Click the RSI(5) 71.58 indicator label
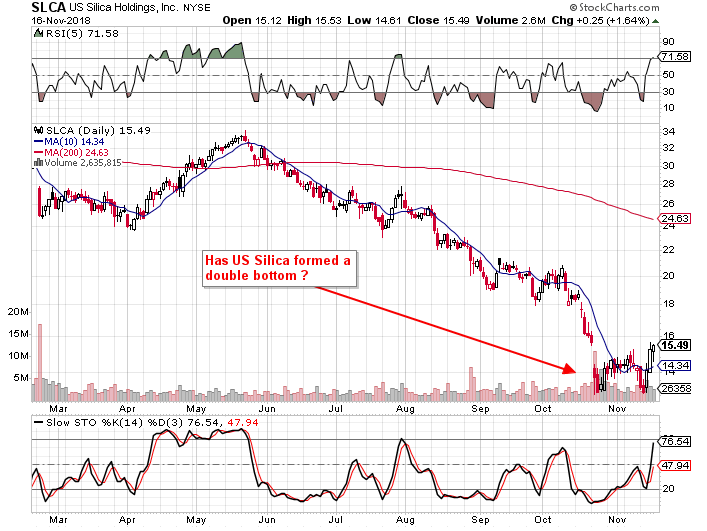Viewport: 707px width, 531px height. [82, 34]
